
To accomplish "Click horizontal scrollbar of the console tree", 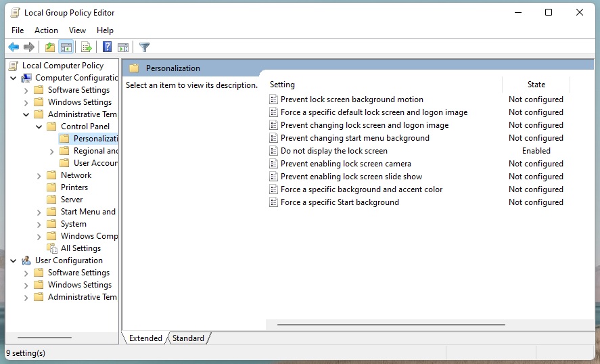I will point(45,338).
